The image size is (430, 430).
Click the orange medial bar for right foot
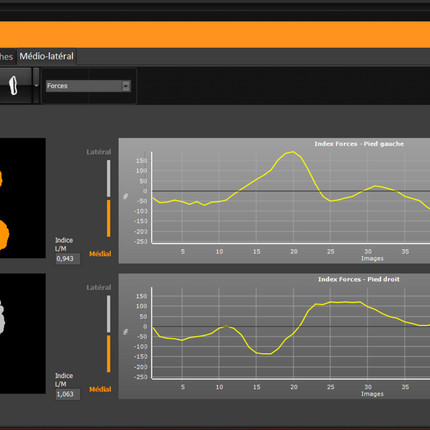pyautogui.click(x=109, y=354)
